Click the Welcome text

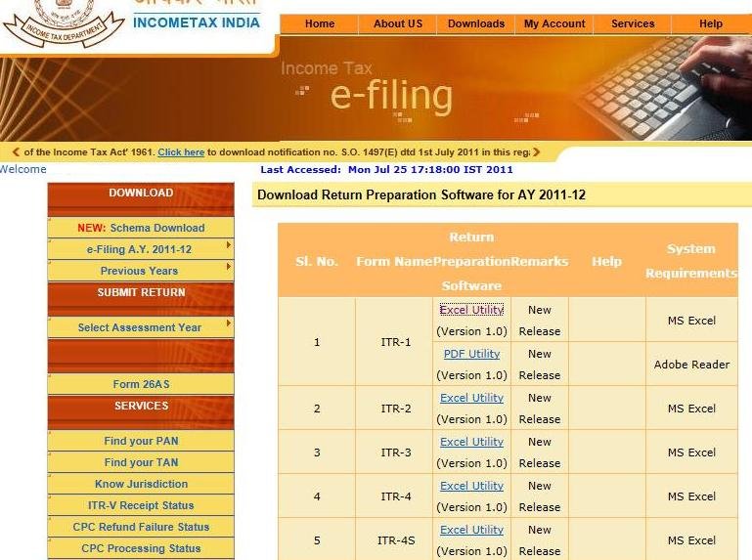click(x=23, y=169)
